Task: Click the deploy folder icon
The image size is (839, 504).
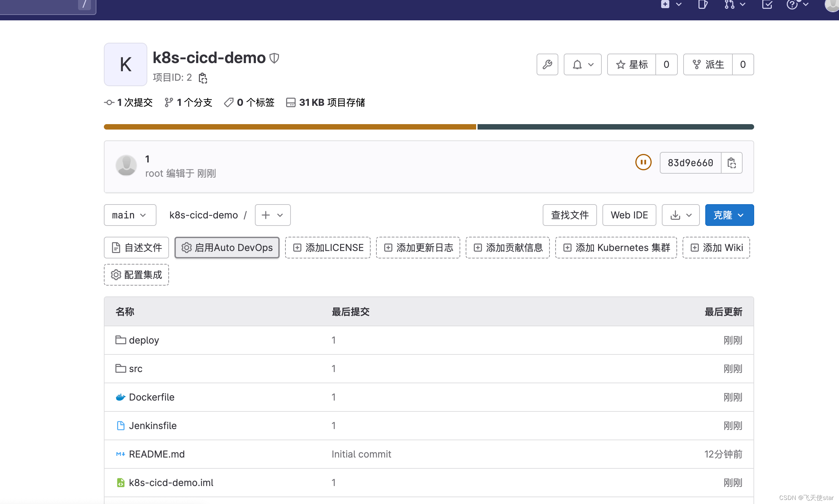Action: pos(120,340)
